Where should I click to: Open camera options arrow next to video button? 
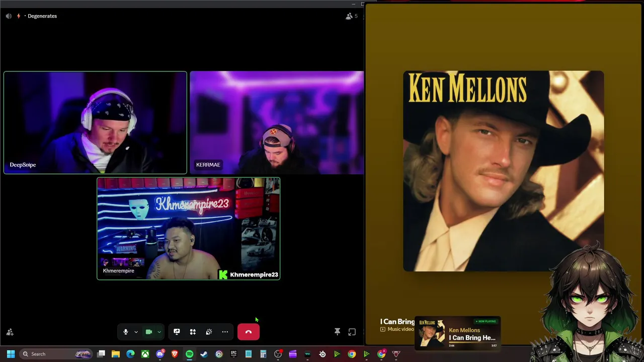pyautogui.click(x=159, y=332)
